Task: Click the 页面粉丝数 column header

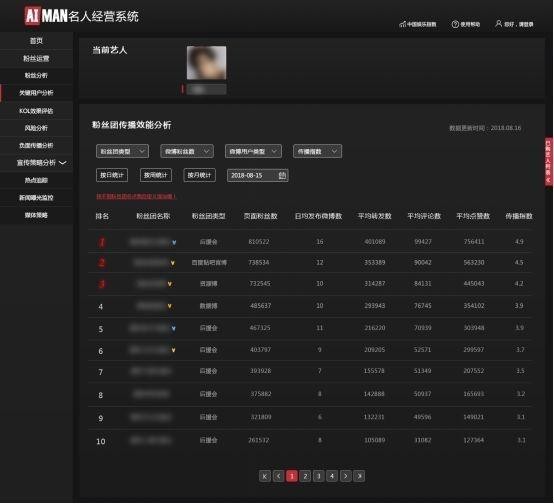Action: coord(260,216)
